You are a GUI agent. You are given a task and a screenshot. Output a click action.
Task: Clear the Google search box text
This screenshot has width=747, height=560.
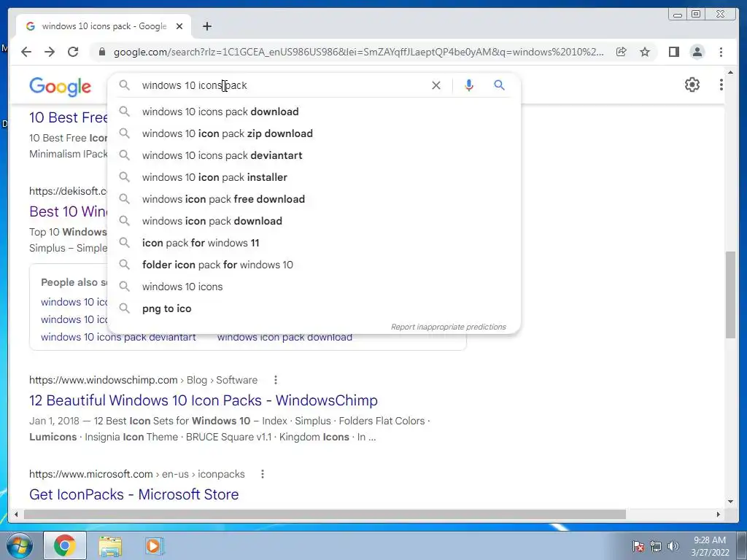click(436, 85)
